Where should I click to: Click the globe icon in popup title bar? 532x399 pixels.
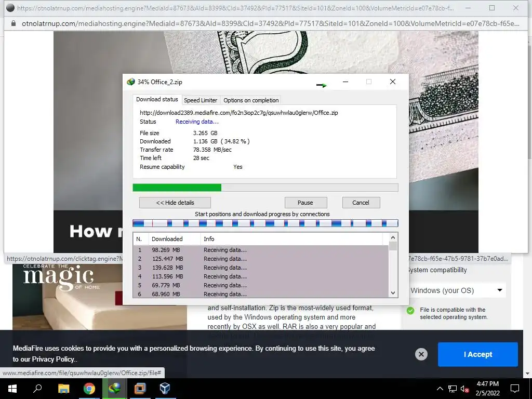point(10,8)
